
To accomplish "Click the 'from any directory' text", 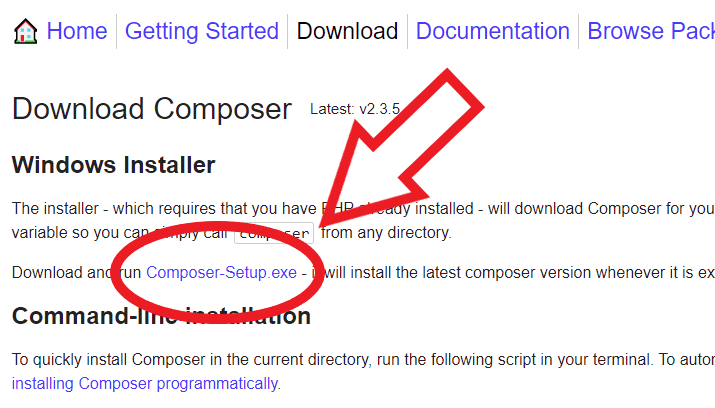I will (x=386, y=233).
